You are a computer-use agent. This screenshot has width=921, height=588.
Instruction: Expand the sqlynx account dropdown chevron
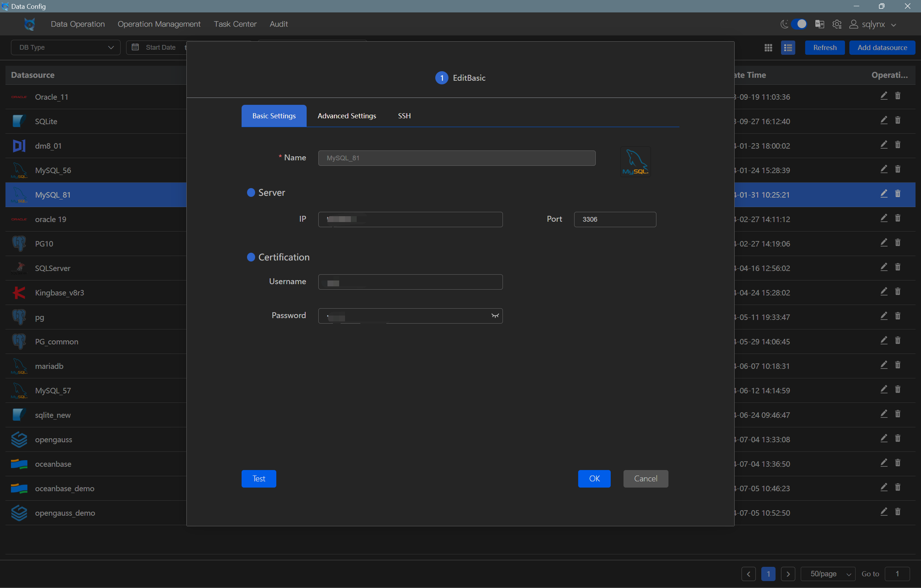894,24
